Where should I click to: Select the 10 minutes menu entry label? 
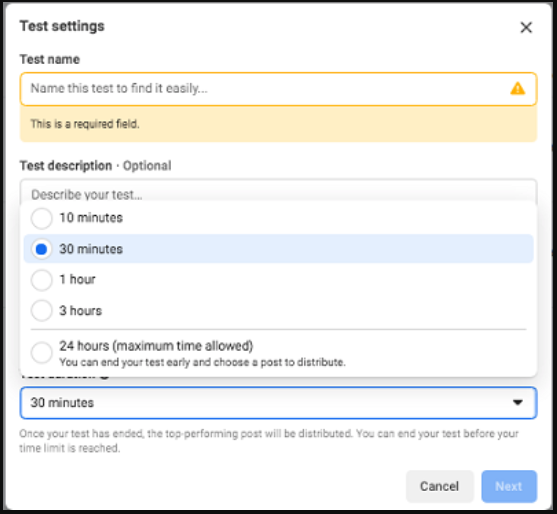point(91,218)
